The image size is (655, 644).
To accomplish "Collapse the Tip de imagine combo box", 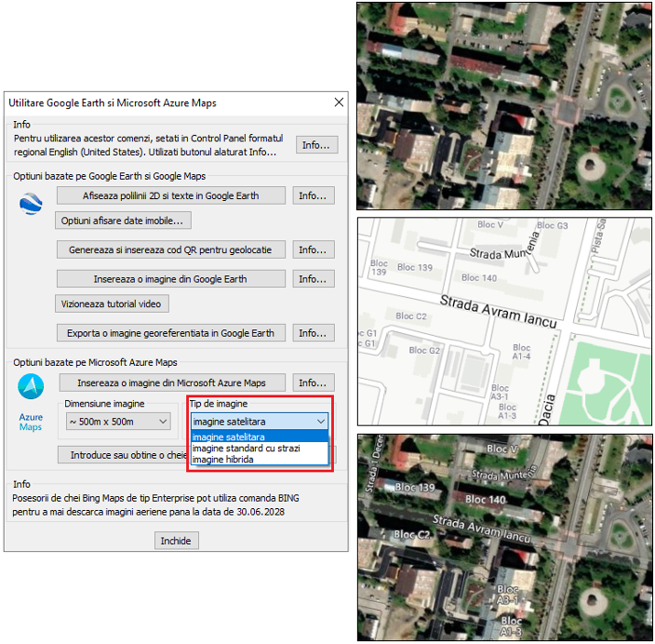I will 321,422.
